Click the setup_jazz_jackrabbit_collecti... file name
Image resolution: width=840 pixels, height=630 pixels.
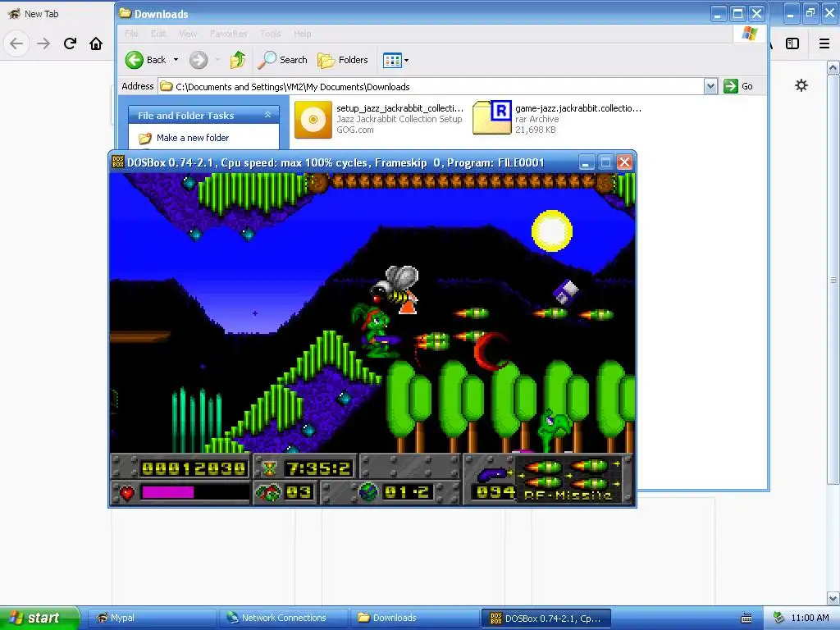(399, 108)
